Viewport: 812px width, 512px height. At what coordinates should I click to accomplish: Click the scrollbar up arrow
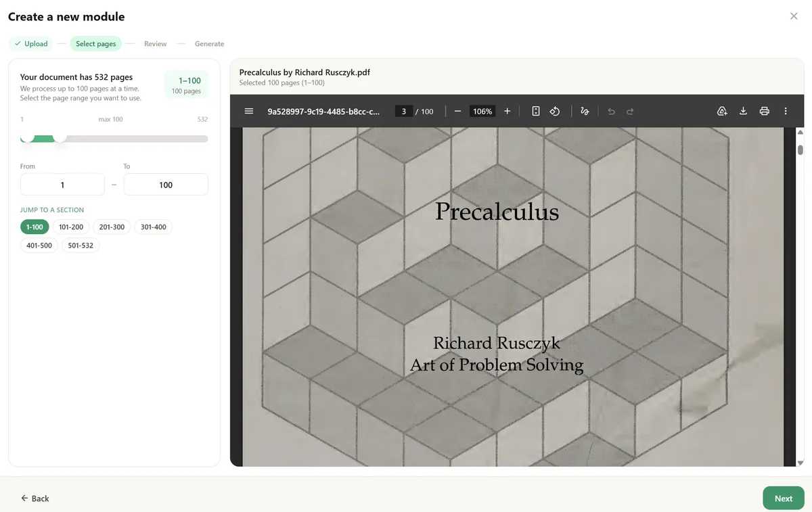tap(800, 133)
